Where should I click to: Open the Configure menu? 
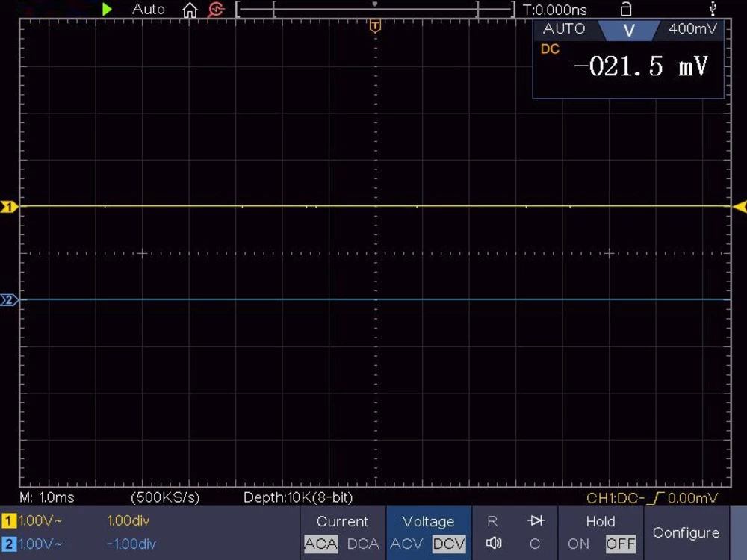tap(686, 532)
